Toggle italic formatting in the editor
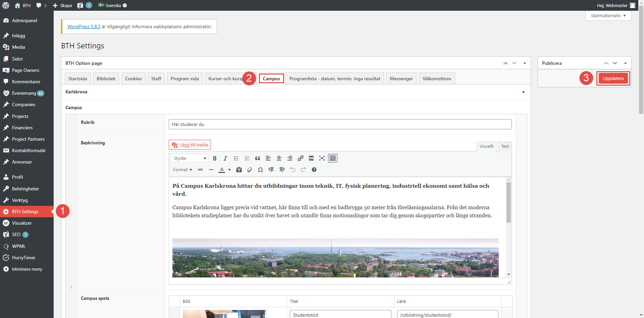Viewport: 644px width, 318px height. [225, 158]
